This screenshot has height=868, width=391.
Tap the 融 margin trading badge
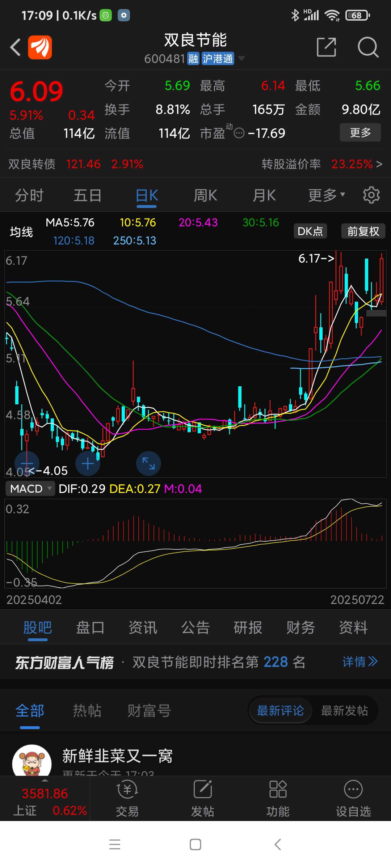tap(193, 58)
